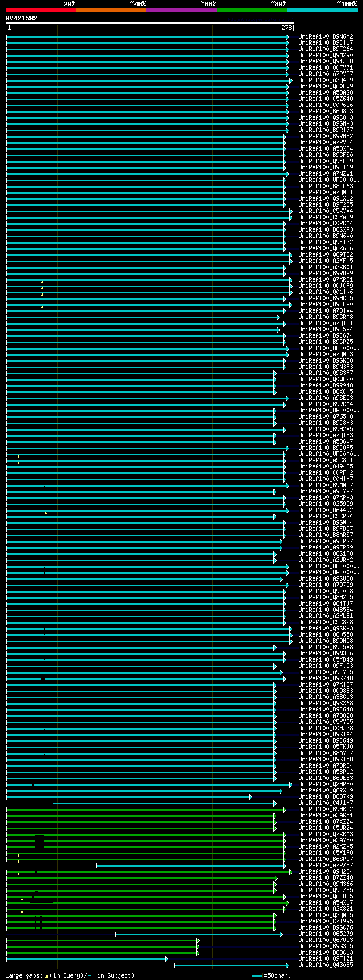Select the UniRef100_O49435 label

point(326,466)
